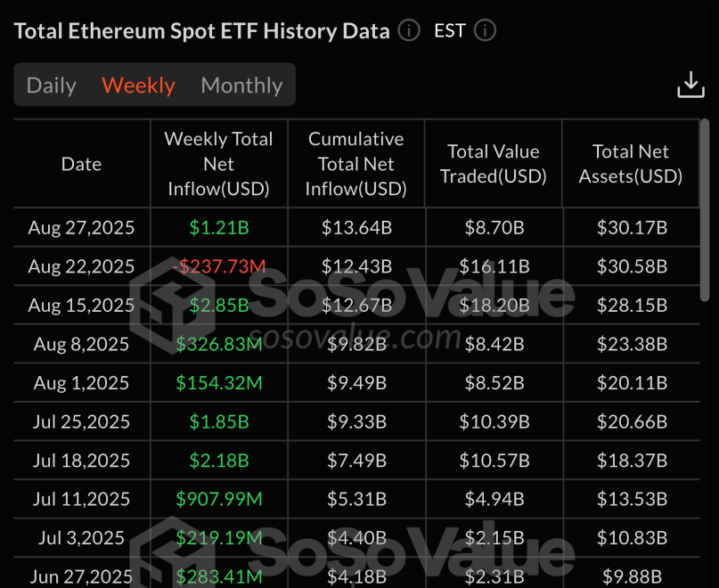Click the Cumulative Total Net Inflow header

[x=355, y=163]
